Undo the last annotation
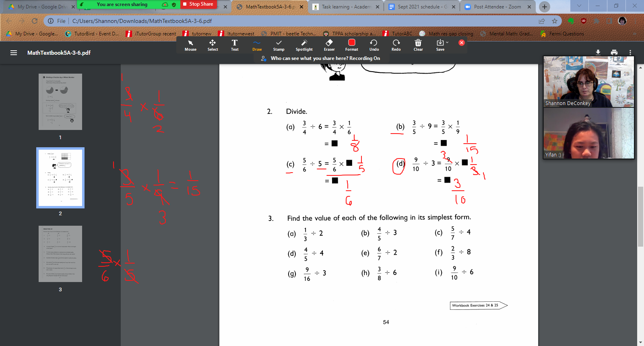Image resolution: width=644 pixels, height=346 pixels. pyautogui.click(x=374, y=45)
